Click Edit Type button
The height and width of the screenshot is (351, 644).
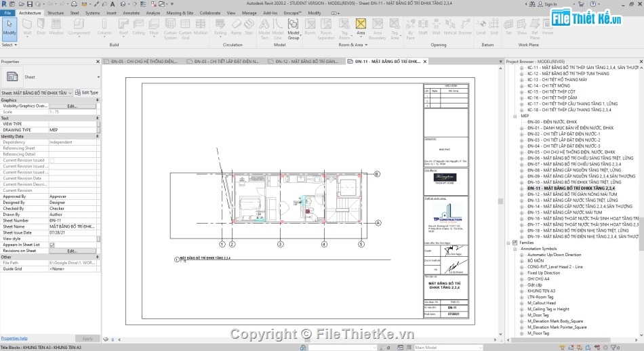[87, 93]
